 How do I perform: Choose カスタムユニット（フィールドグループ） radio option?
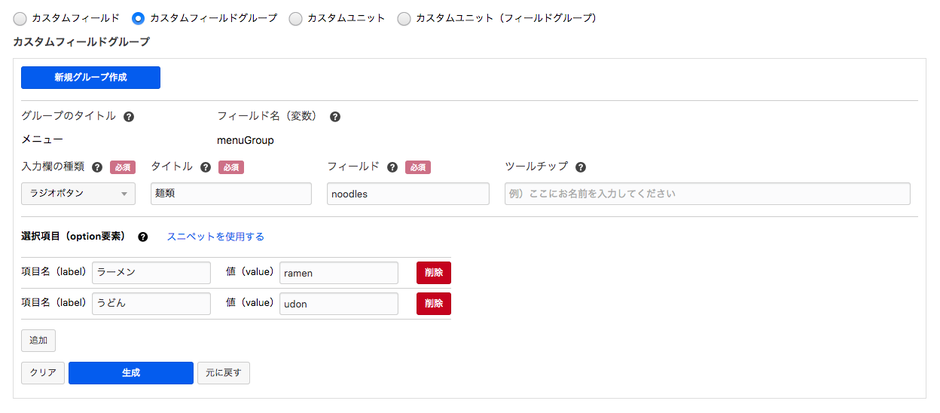404,18
